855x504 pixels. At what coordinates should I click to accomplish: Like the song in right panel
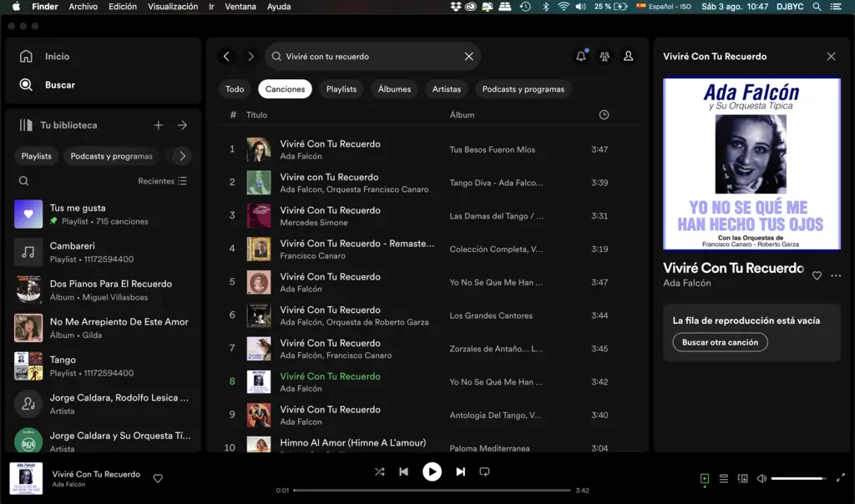[817, 275]
